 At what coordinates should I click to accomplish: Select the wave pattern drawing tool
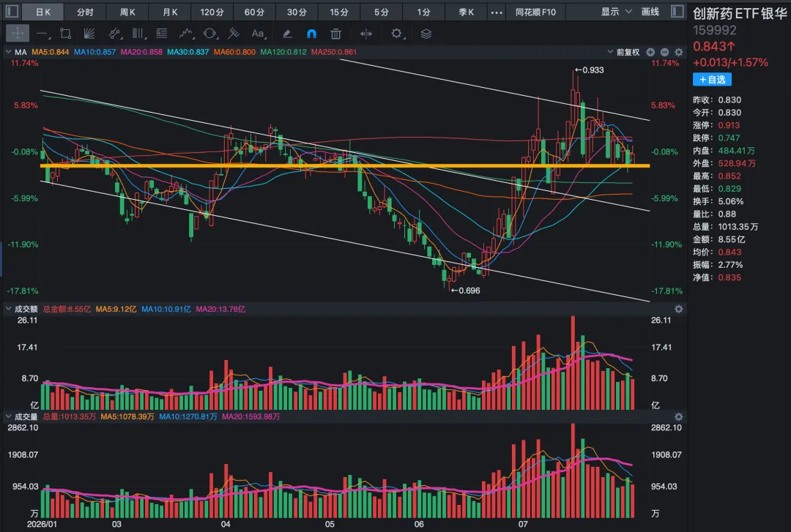pyautogui.click(x=186, y=34)
